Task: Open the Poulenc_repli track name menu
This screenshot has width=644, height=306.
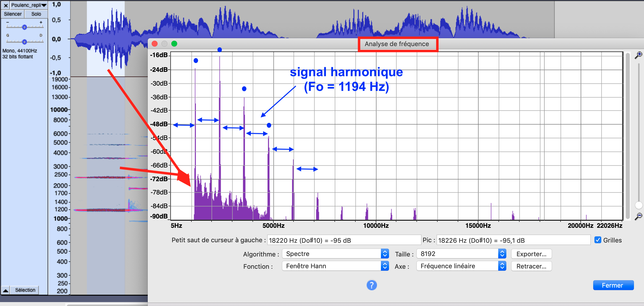Action: (29, 5)
